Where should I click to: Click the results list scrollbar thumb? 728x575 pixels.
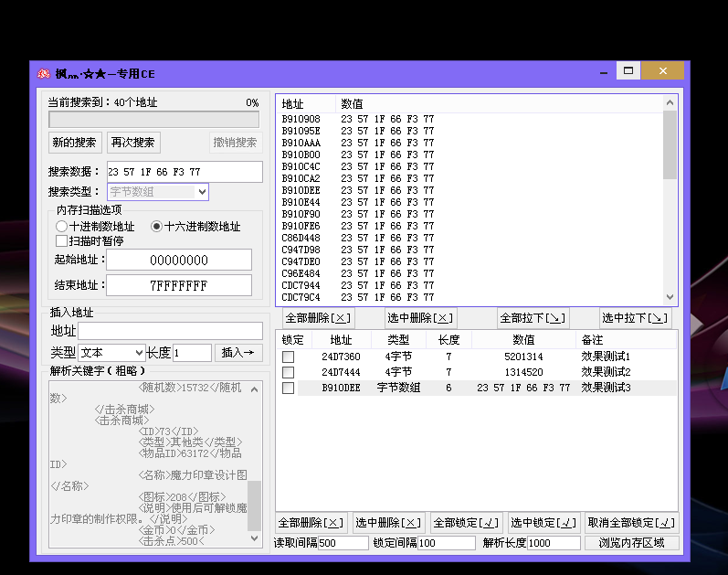(670, 144)
